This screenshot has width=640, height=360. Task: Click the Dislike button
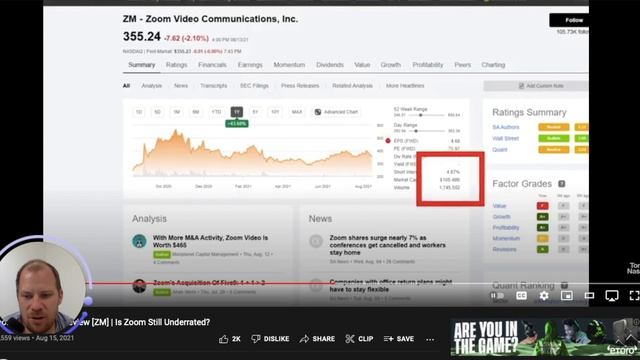coord(270,339)
